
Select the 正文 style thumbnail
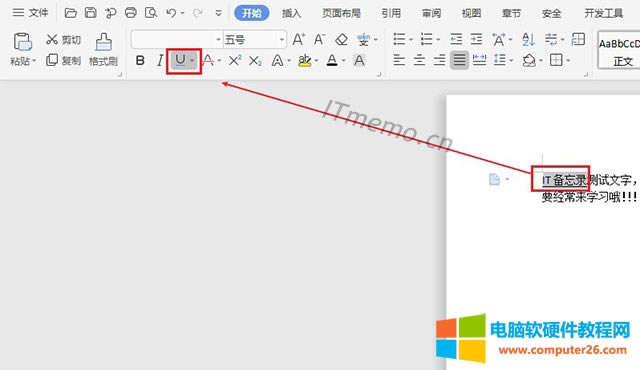pyautogui.click(x=619, y=51)
